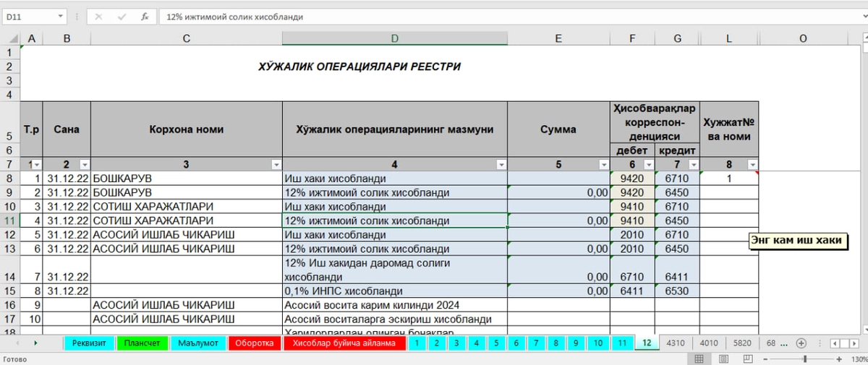Click horizontal scrollbar left arrow
868x365 pixels.
pos(835,343)
